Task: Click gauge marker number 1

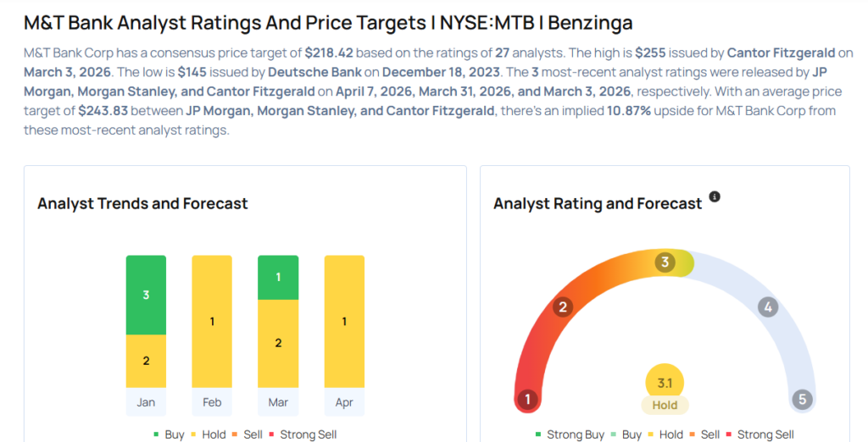Action: coord(527,399)
